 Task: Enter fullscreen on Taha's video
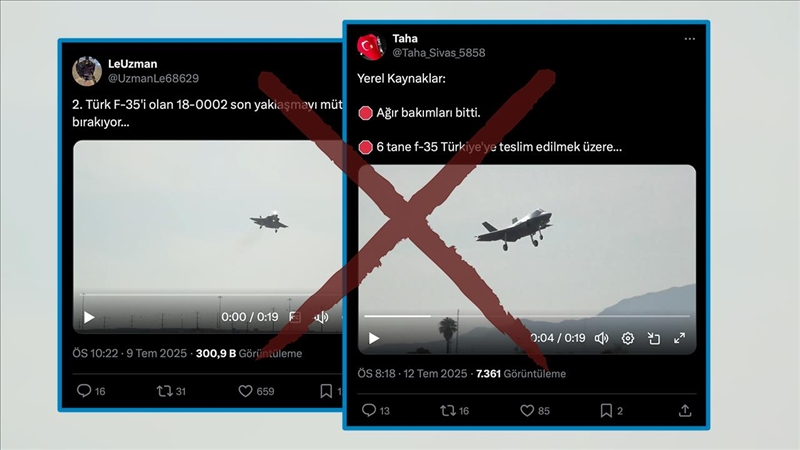tap(679, 338)
